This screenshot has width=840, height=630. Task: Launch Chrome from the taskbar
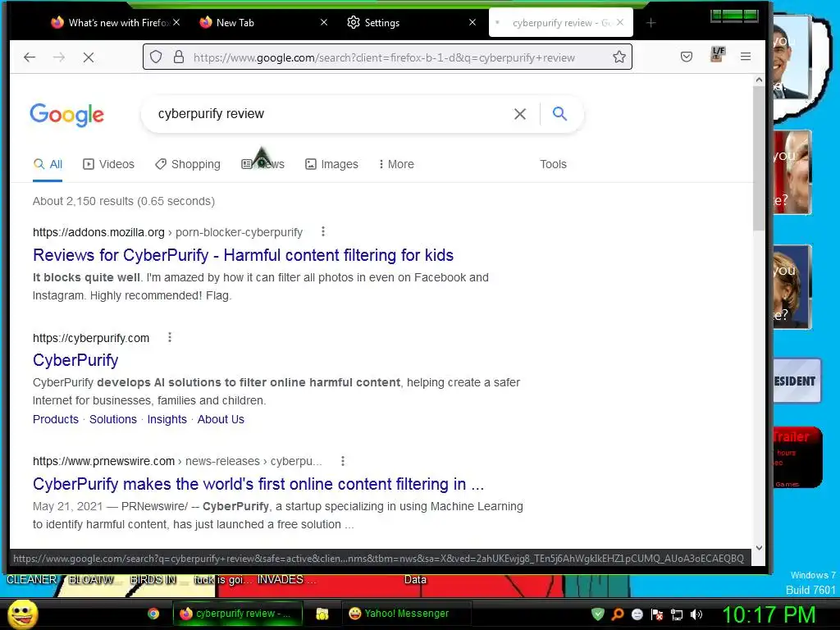[153, 614]
